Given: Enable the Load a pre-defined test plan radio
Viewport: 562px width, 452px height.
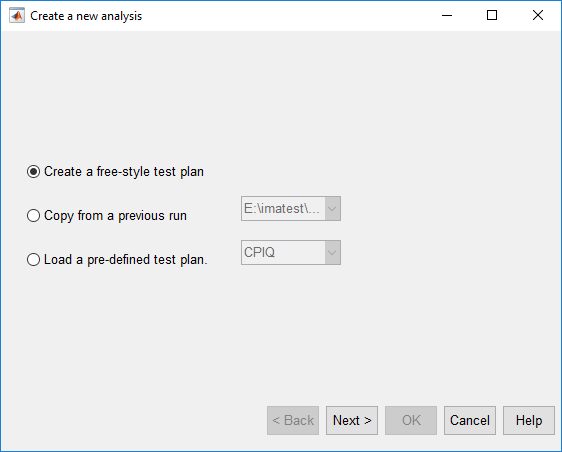Looking at the screenshot, I should point(33,260).
